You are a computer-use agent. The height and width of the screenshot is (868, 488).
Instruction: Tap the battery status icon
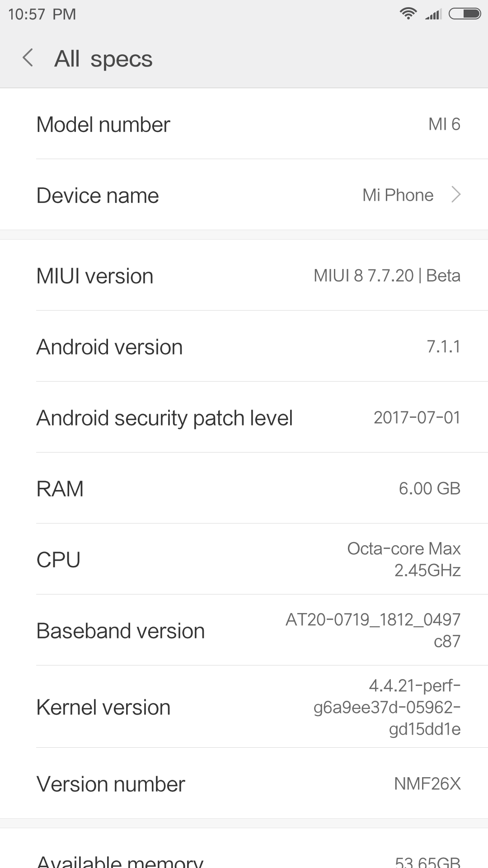(x=465, y=14)
